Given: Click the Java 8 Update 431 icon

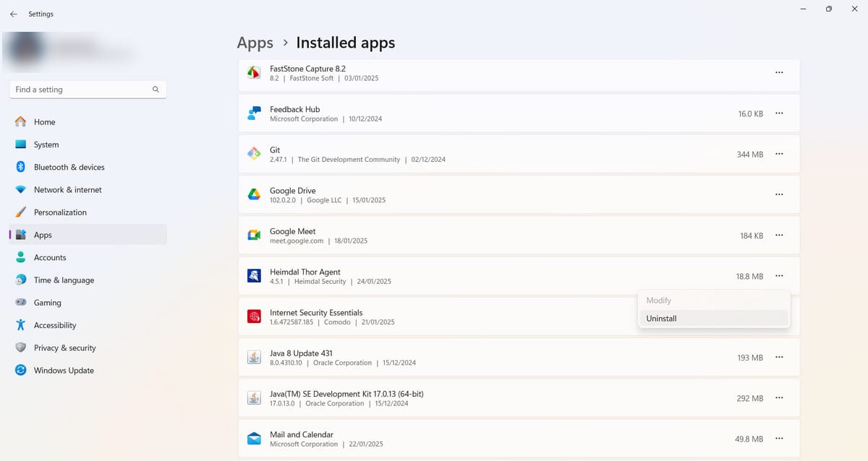Looking at the screenshot, I should click(x=254, y=357).
